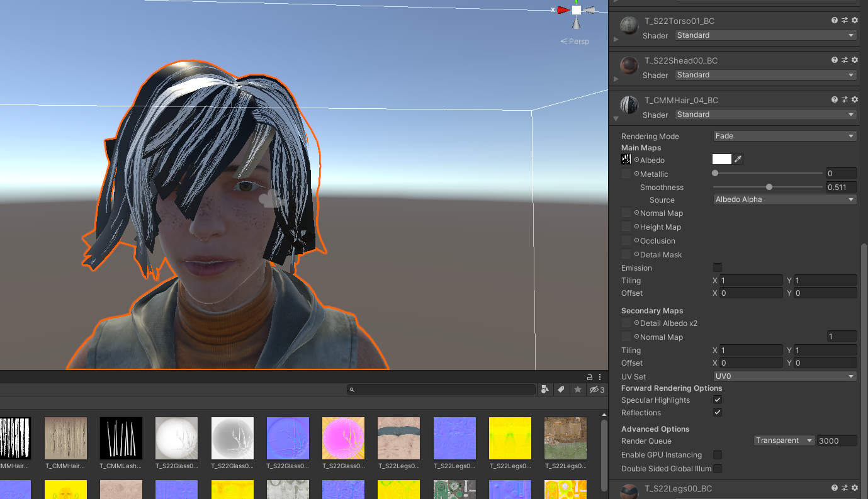Image resolution: width=868 pixels, height=499 pixels.
Task: Open the Rendering Mode dropdown set to Fade
Action: click(x=784, y=135)
